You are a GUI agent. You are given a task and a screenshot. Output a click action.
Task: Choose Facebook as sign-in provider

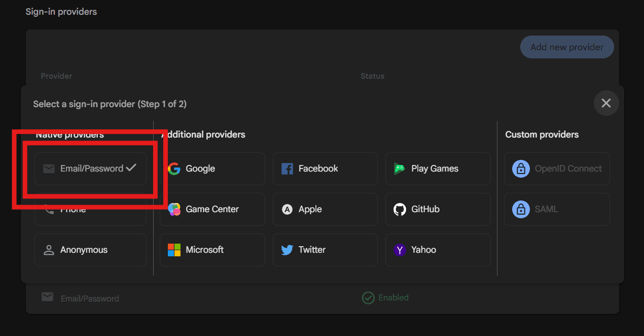click(x=325, y=169)
